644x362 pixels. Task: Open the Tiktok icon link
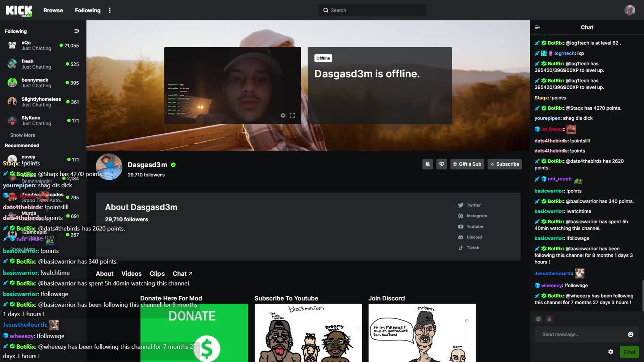[x=460, y=248]
